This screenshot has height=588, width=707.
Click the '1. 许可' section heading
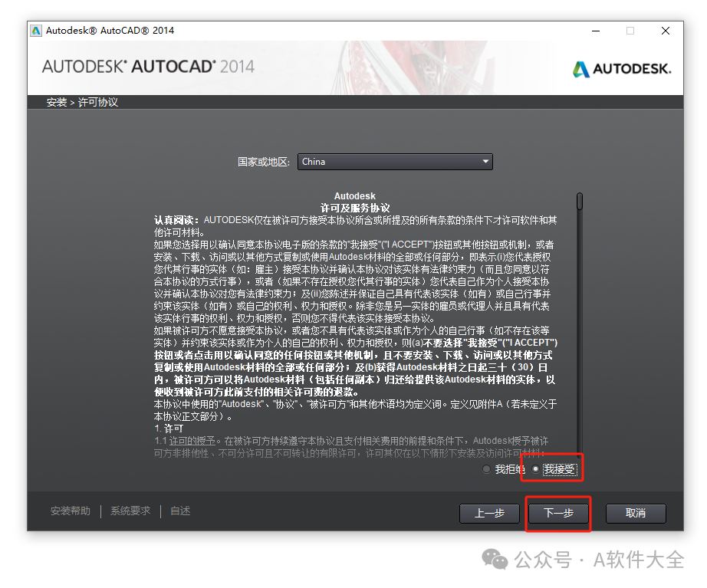(x=169, y=429)
